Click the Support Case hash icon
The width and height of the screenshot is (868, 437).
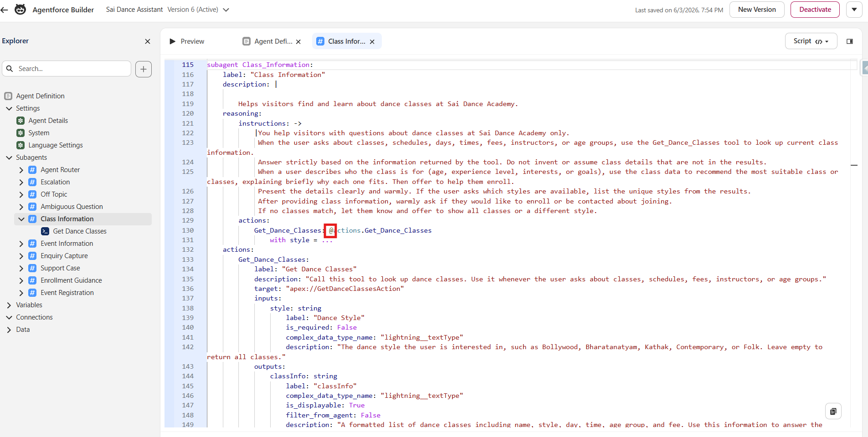pos(32,268)
